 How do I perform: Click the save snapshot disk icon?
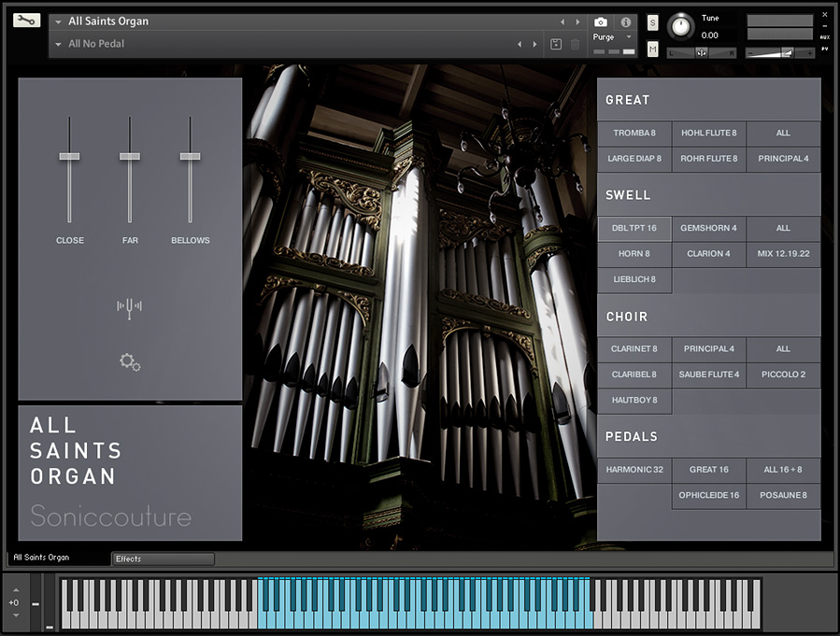pos(556,44)
